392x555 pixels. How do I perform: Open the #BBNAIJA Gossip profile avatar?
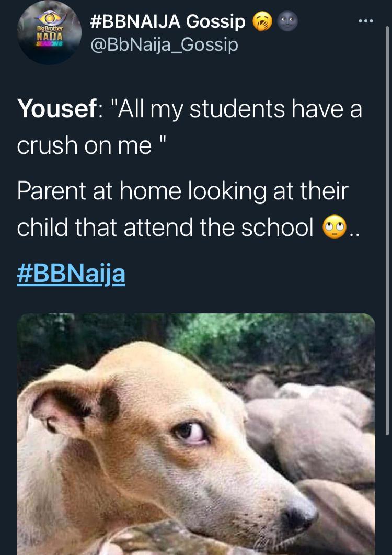pyautogui.click(x=49, y=31)
